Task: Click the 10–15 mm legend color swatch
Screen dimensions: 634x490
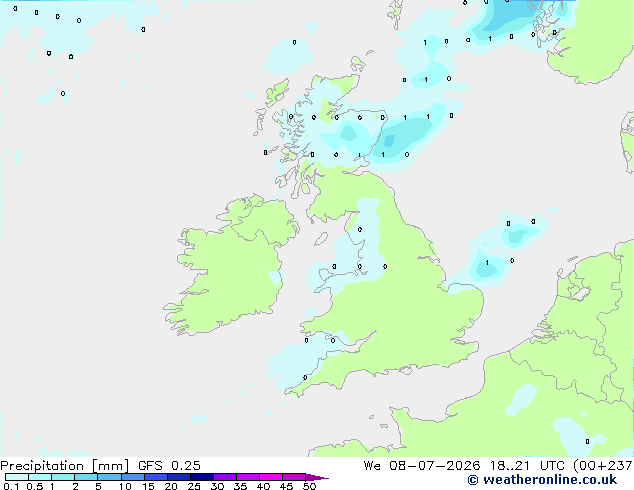Action: 132,477
